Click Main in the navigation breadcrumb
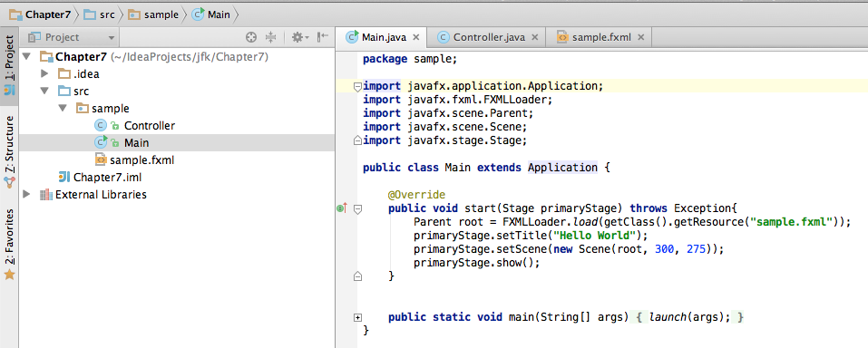 pos(210,14)
